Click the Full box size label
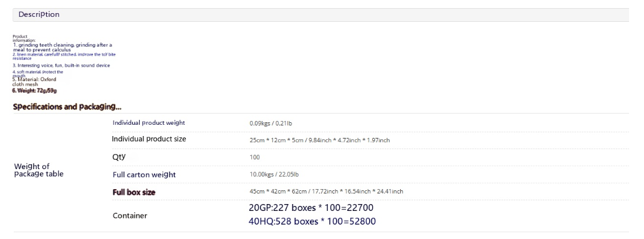Image resolution: width=644 pixels, height=239 pixels. pos(134,192)
